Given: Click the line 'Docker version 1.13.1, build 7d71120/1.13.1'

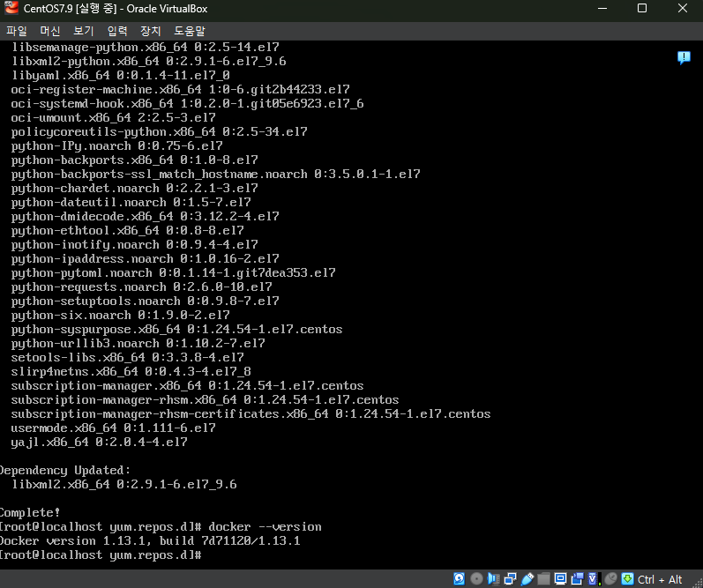Looking at the screenshot, I should tap(150, 541).
